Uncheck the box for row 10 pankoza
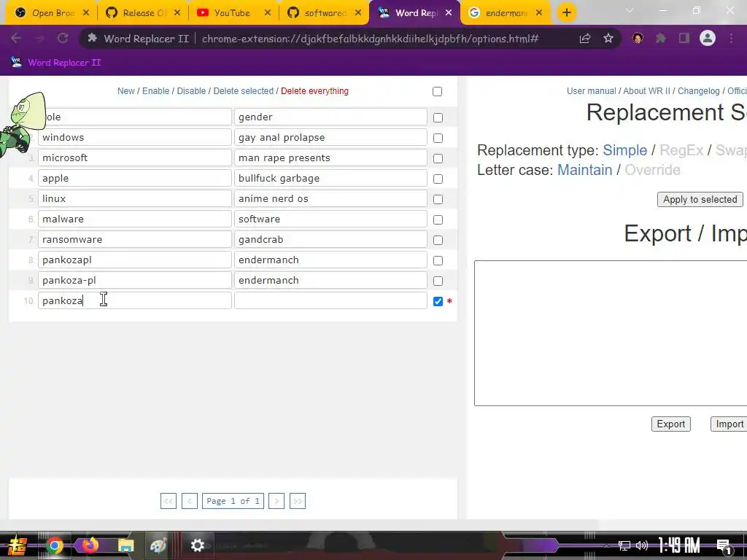Image resolution: width=747 pixels, height=560 pixels. [x=438, y=301]
